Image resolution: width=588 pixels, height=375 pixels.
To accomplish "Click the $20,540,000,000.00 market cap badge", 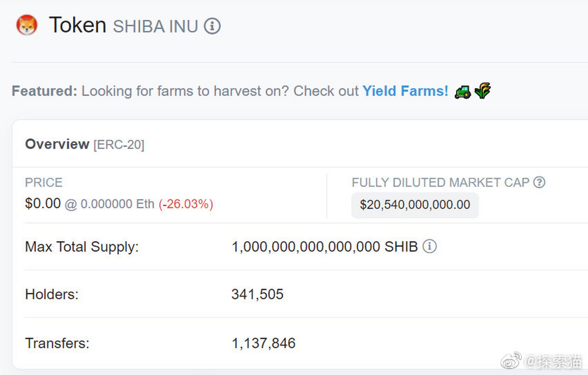I will coord(415,205).
